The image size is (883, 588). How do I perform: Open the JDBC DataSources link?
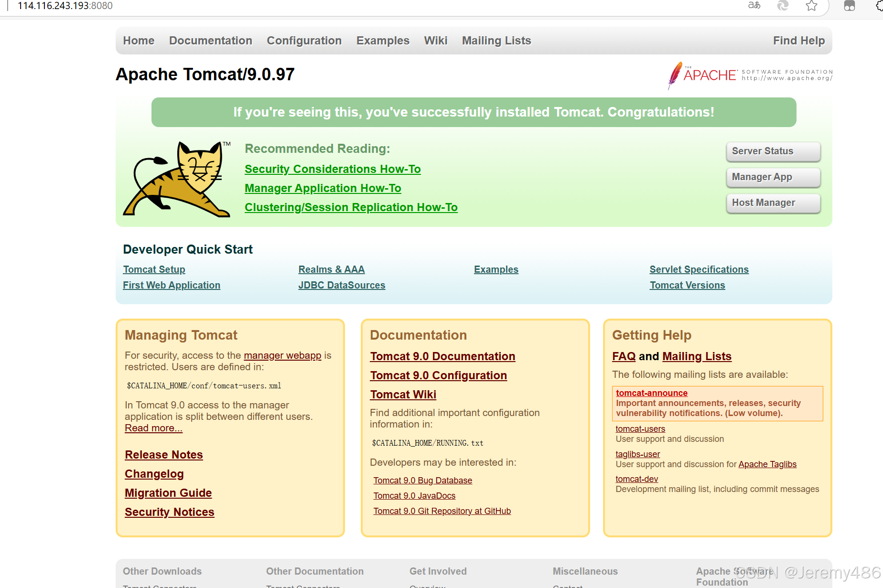[342, 285]
